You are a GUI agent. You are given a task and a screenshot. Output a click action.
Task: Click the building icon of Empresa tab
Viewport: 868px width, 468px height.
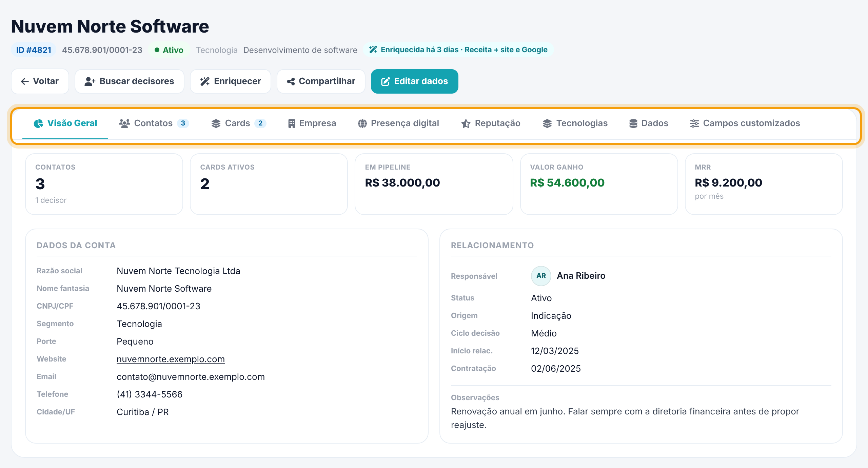click(292, 123)
